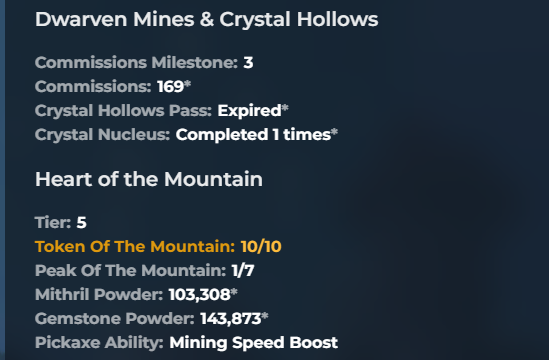Select the Mithril Powder amount 103,308
Screen dimensions: 549x360
point(199,295)
